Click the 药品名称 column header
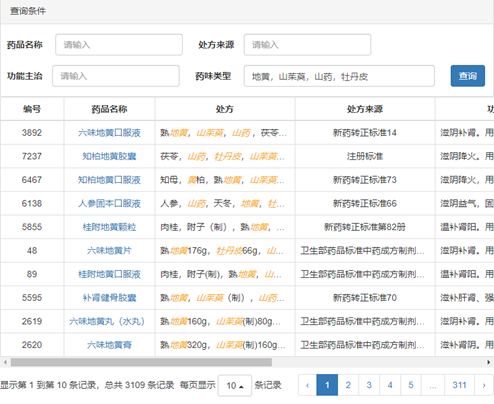 pos(109,109)
